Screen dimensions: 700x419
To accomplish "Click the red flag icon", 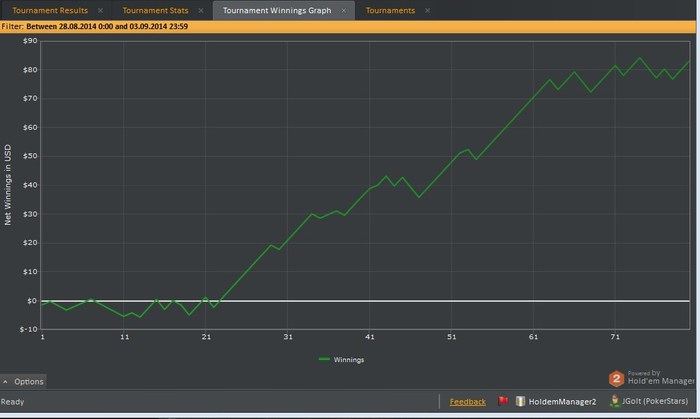I will click(x=503, y=401).
